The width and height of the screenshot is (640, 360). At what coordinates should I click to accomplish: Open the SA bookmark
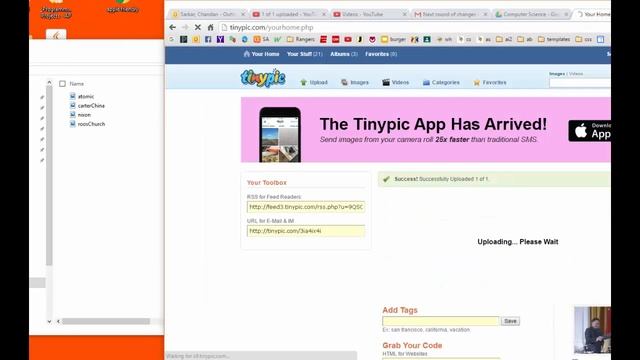(x=261, y=40)
